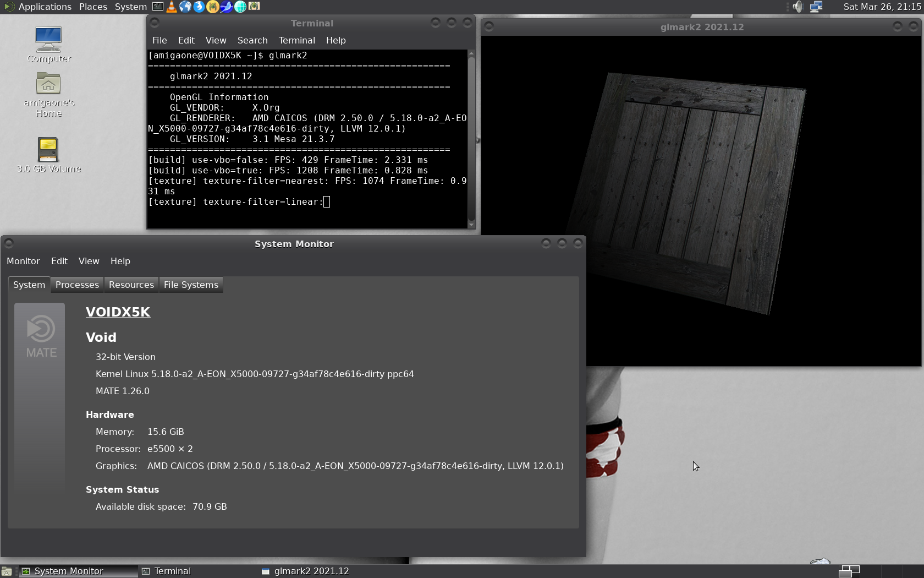The width and height of the screenshot is (924, 578).
Task: Click the Terminal scrollbar down arrow
Action: coord(471,225)
